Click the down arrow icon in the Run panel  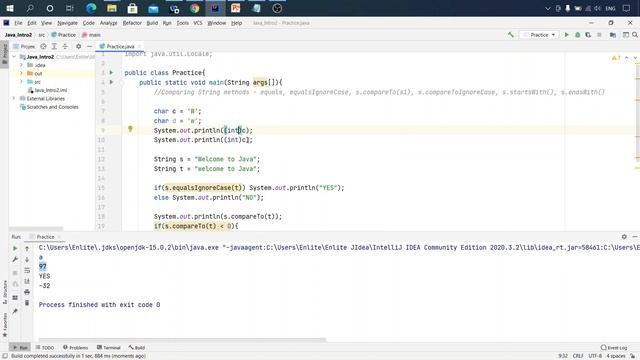(27, 259)
